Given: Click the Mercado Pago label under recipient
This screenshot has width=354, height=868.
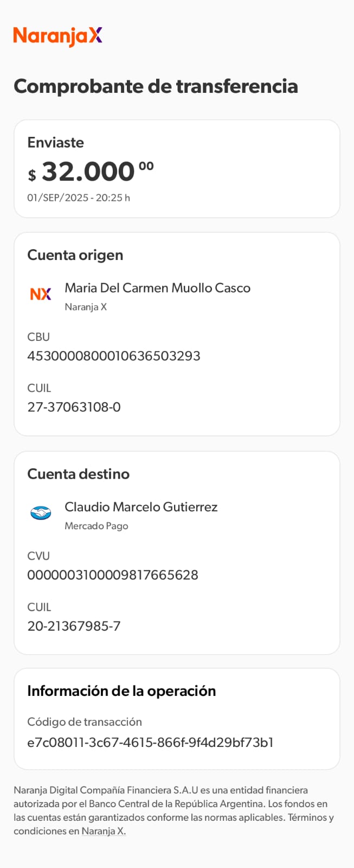Looking at the screenshot, I should click(x=96, y=526).
